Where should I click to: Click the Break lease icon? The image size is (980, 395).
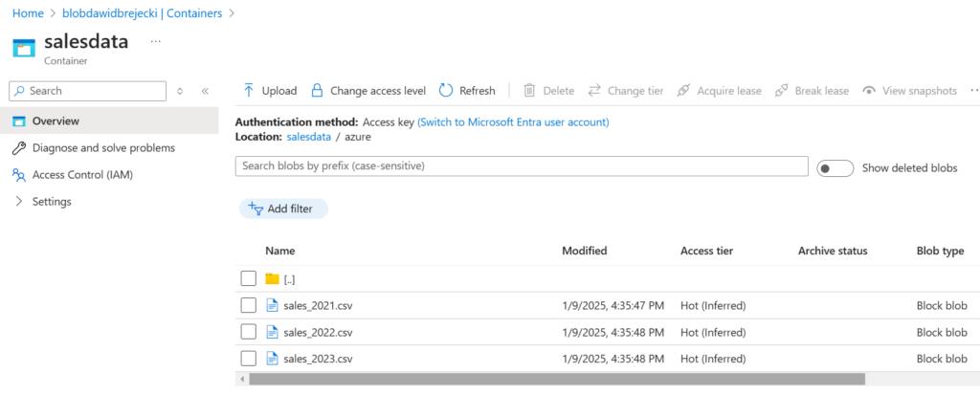[x=782, y=91]
